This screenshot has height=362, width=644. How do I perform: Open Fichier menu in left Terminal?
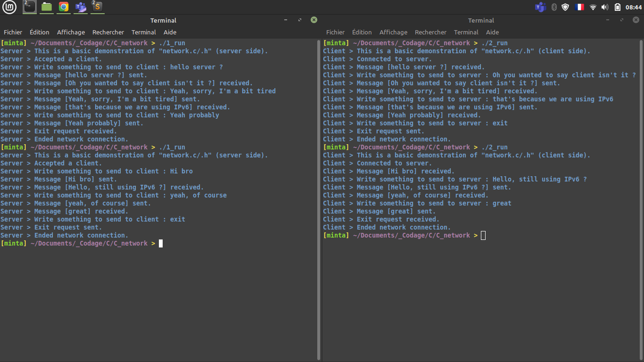pos(13,32)
